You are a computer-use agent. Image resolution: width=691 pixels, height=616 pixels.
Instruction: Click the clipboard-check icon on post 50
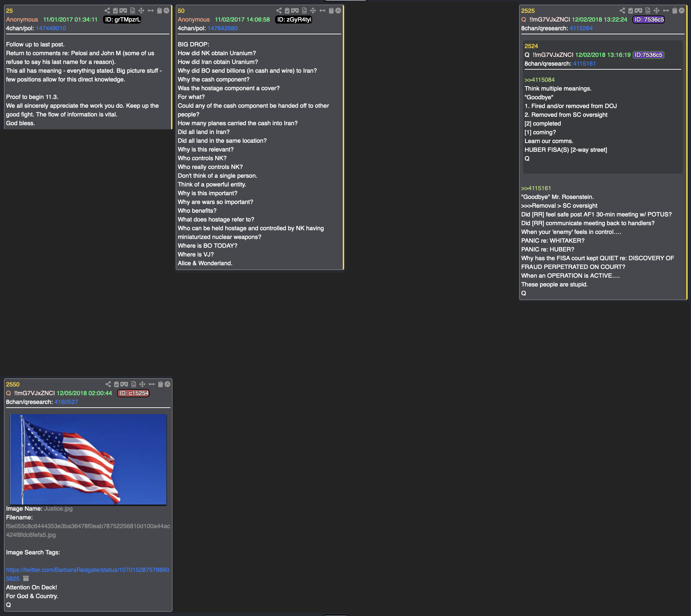pos(287,11)
